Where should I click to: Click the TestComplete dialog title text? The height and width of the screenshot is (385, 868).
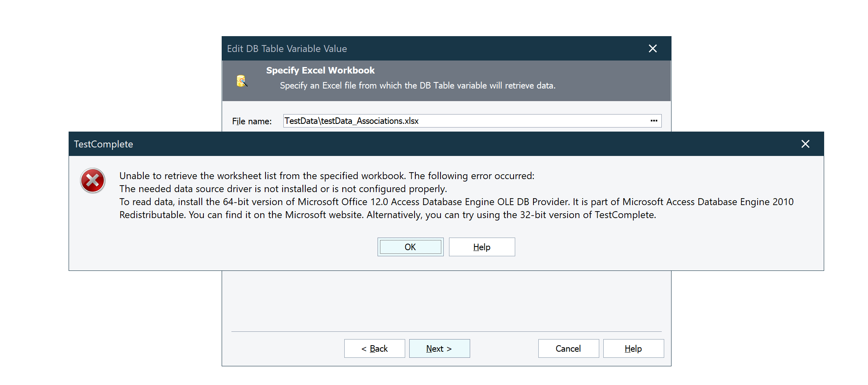[x=104, y=144]
